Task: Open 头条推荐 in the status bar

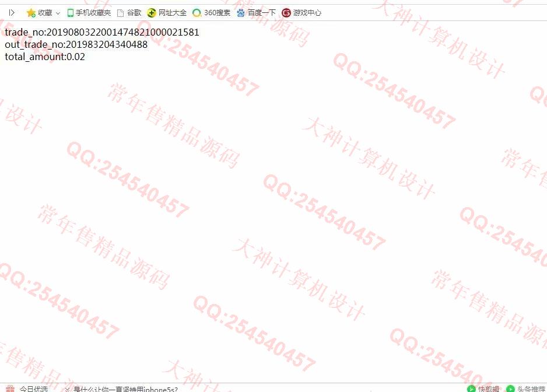Action: point(526,388)
